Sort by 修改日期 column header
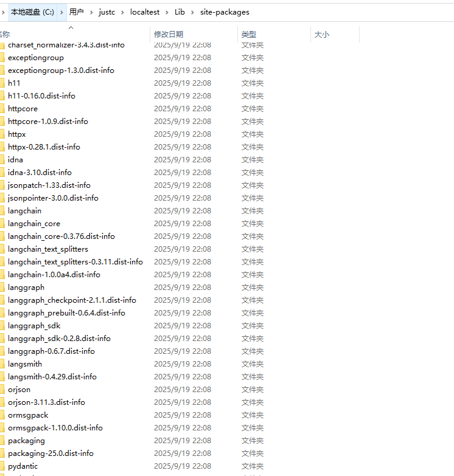 [x=194, y=34]
